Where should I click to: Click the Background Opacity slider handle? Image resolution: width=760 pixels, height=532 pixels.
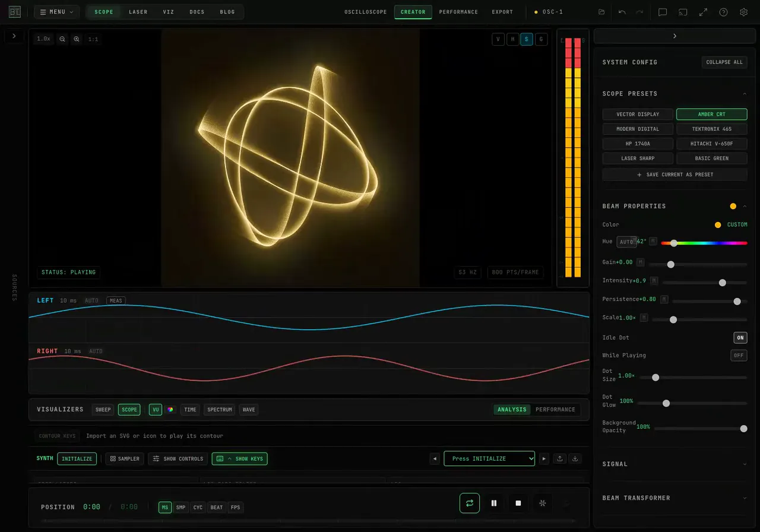pyautogui.click(x=743, y=428)
